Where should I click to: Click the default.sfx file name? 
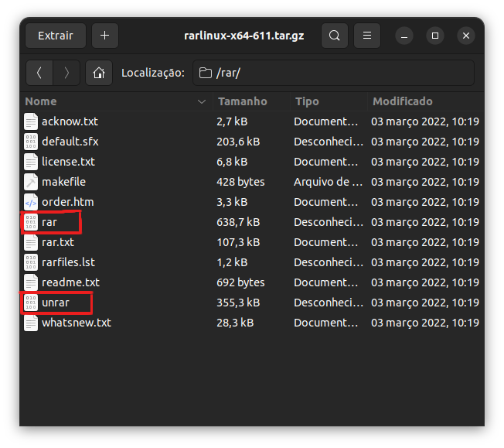pyautogui.click(x=70, y=142)
